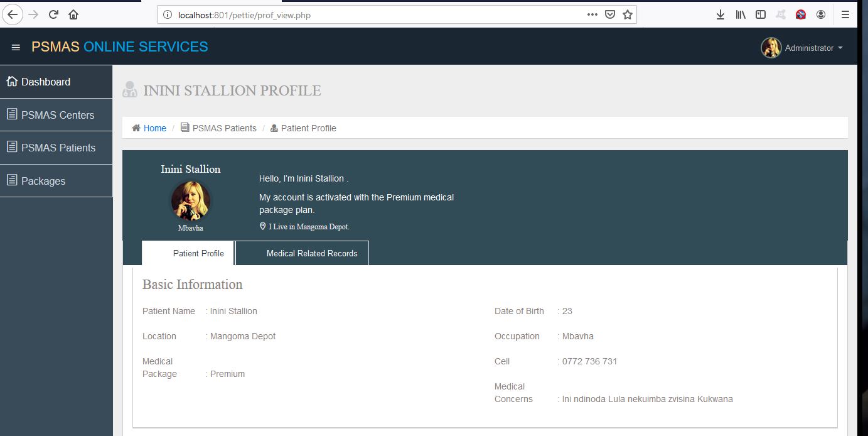Click the Pocket save icon
The width and height of the screenshot is (868, 436).
coord(609,14)
